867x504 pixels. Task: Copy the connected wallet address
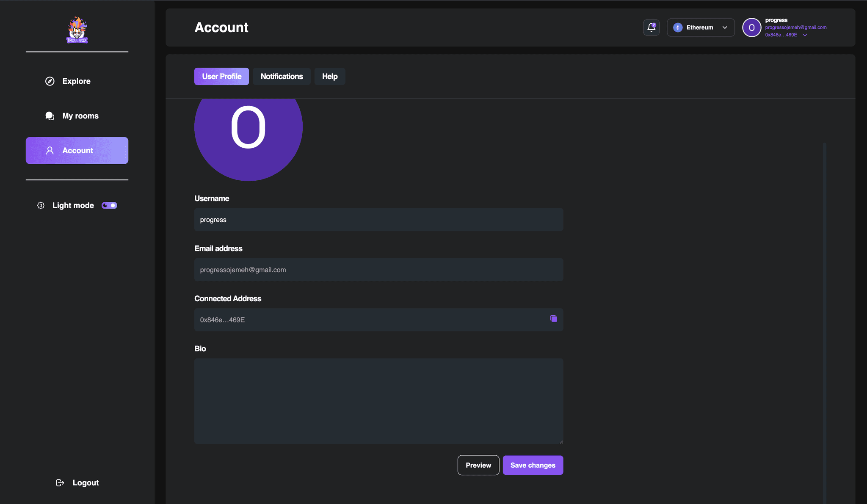point(553,319)
